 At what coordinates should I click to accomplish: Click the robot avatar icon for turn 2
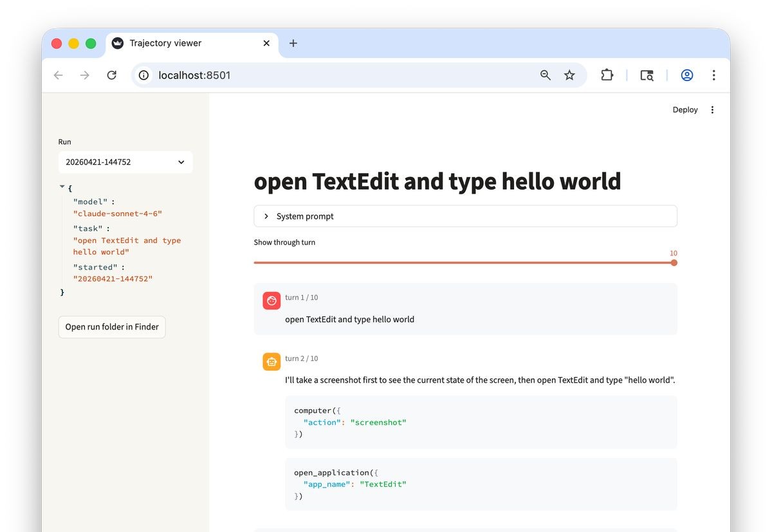click(x=271, y=362)
